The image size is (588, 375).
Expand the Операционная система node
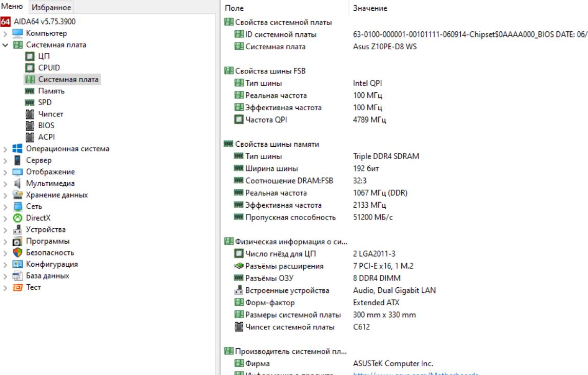pos(5,149)
